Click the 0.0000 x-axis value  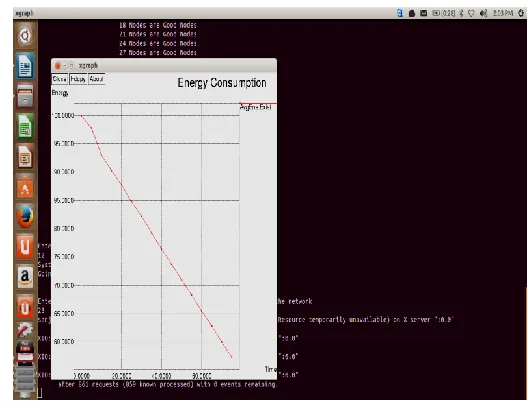[82, 375]
